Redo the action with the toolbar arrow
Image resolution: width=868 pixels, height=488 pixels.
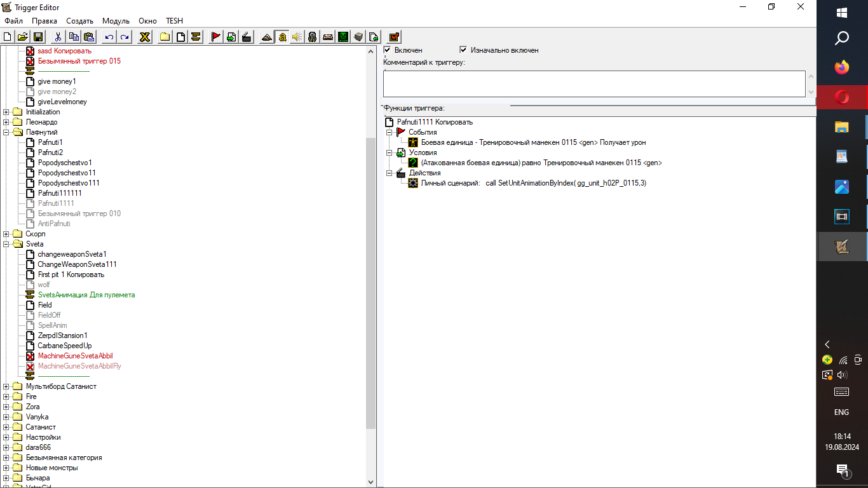(125, 37)
